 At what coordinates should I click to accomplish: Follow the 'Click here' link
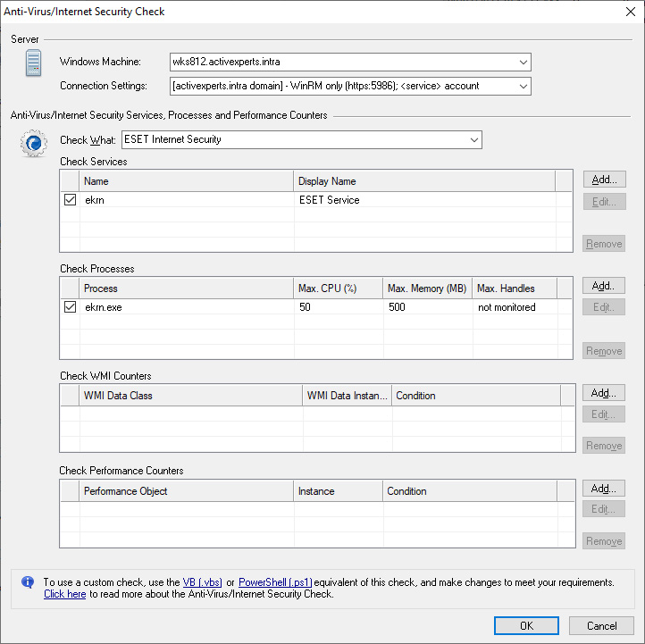point(65,594)
